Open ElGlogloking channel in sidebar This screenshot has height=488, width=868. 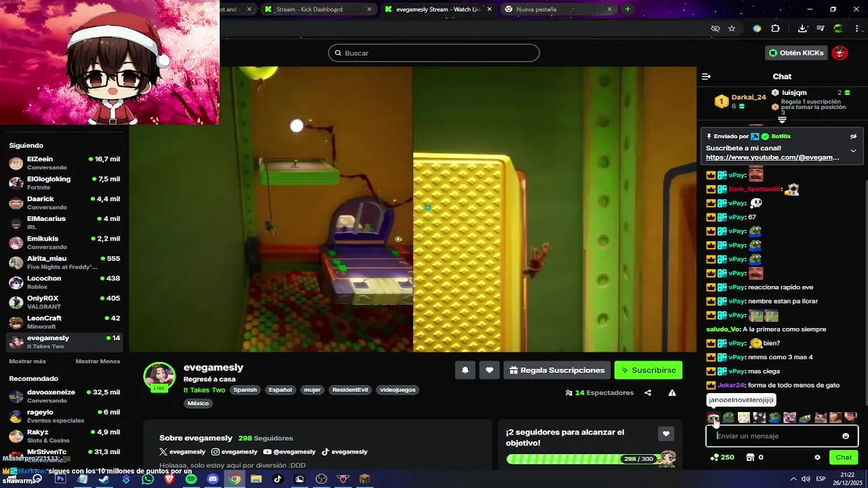64,183
